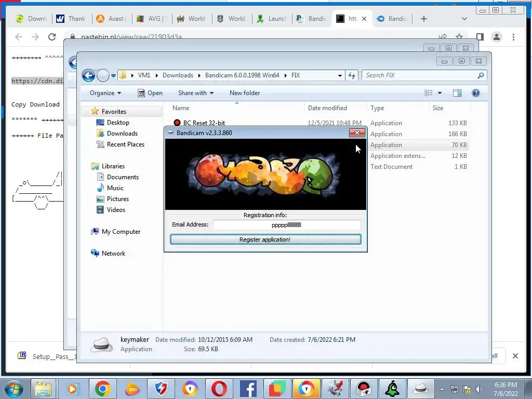Open the tab search chevron in Chrome
Screen dimensions: 532x399
[x=464, y=19]
